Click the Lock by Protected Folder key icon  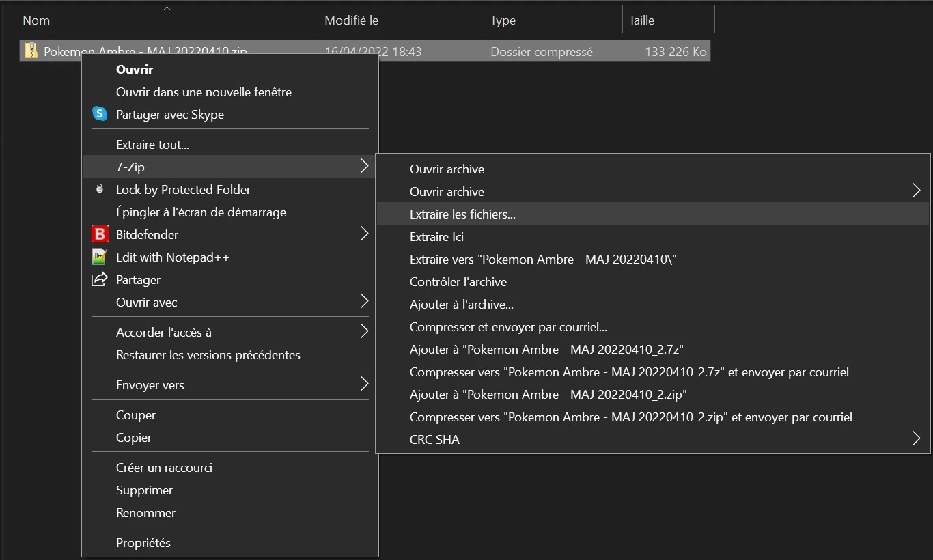(100, 189)
